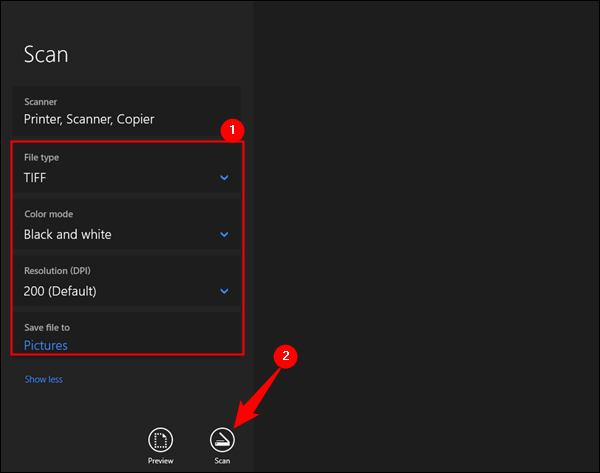Viewport: 600px width, 473px height.
Task: Open the Pictures save location link
Action: (x=46, y=346)
